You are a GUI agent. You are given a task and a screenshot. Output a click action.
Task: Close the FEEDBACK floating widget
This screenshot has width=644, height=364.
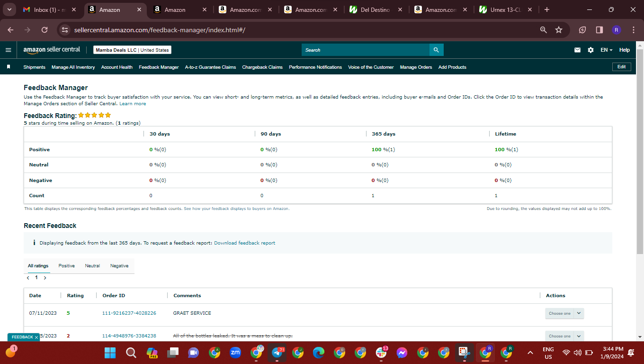click(36, 337)
